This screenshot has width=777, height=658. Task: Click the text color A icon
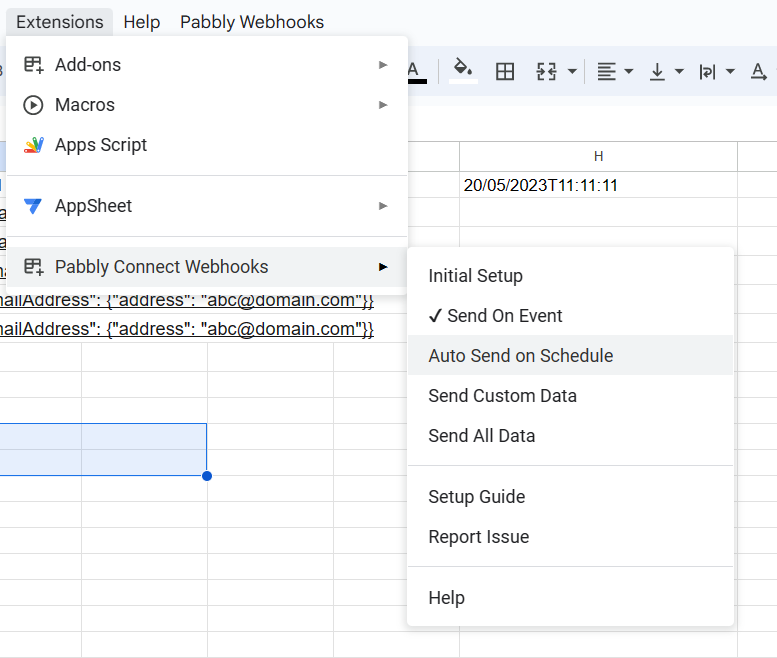[x=415, y=70]
